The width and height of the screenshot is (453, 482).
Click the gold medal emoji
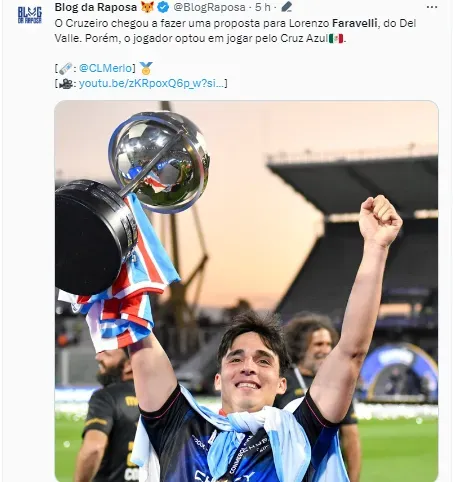[x=146, y=68]
